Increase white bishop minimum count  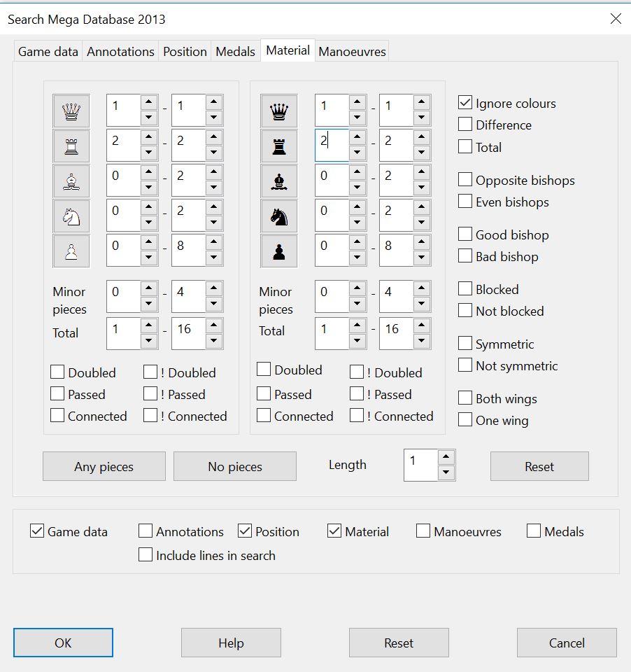(148, 172)
